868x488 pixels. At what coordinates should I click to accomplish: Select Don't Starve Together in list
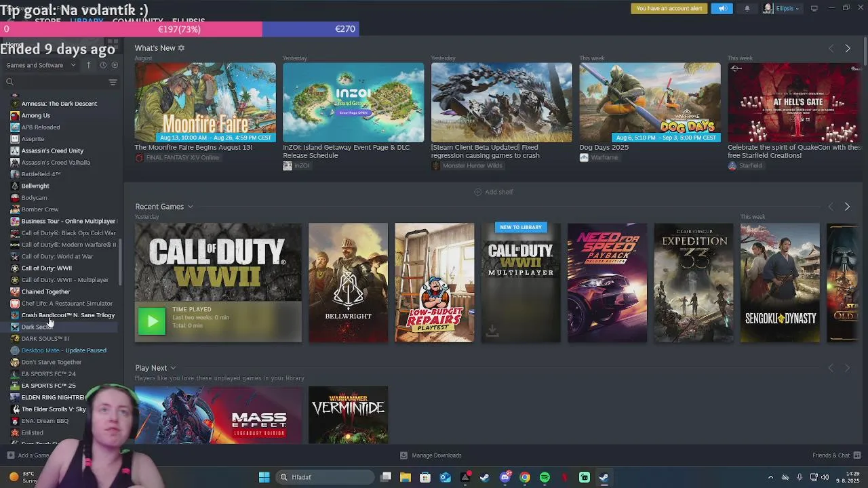point(51,362)
